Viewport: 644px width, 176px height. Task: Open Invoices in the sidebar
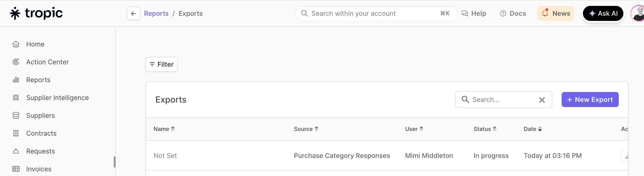tap(39, 169)
